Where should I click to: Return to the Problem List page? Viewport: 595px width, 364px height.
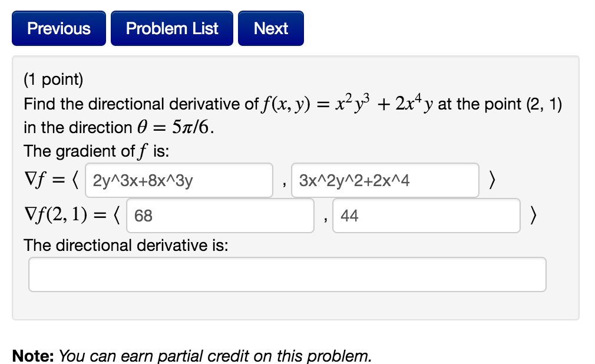(171, 28)
